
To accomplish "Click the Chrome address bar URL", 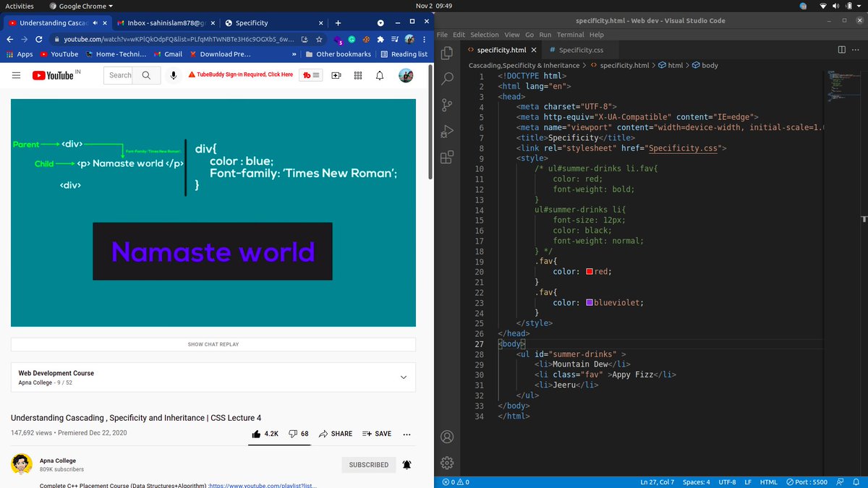I will [x=179, y=39].
